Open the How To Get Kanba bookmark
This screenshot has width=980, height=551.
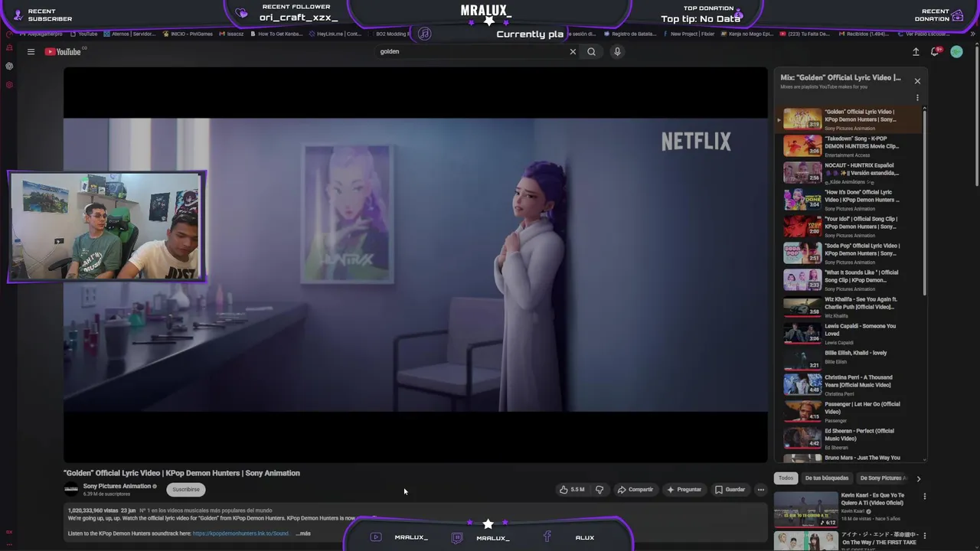coord(276,34)
